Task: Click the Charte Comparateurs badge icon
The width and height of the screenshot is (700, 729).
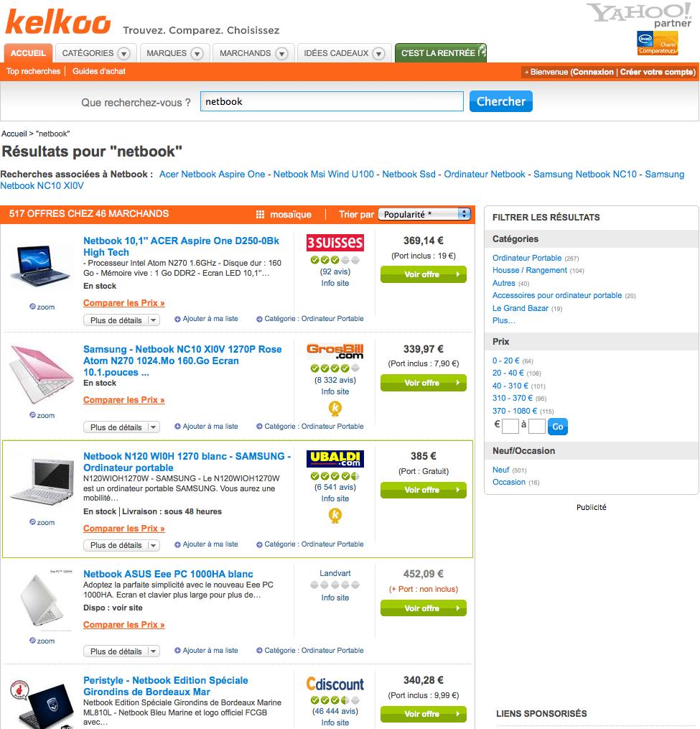Action: click(x=657, y=43)
